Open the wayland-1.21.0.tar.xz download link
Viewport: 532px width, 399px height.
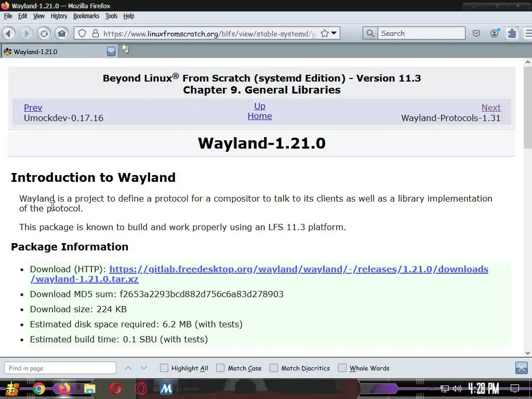[x=259, y=274]
